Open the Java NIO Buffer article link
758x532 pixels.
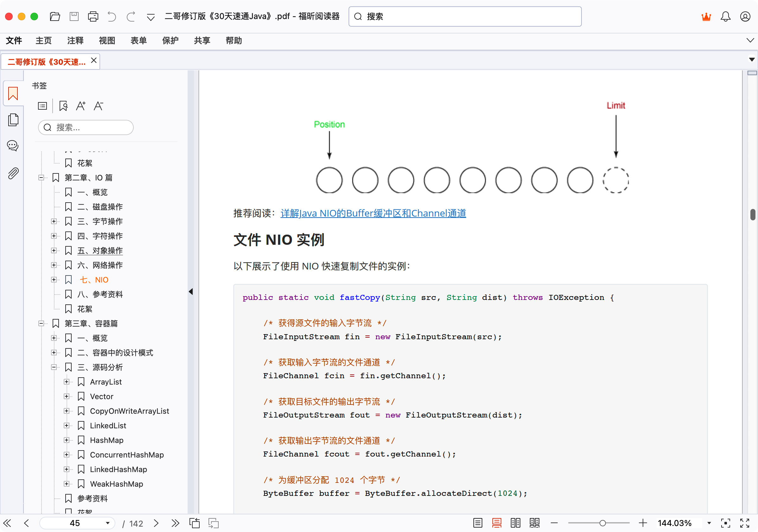coord(373,213)
